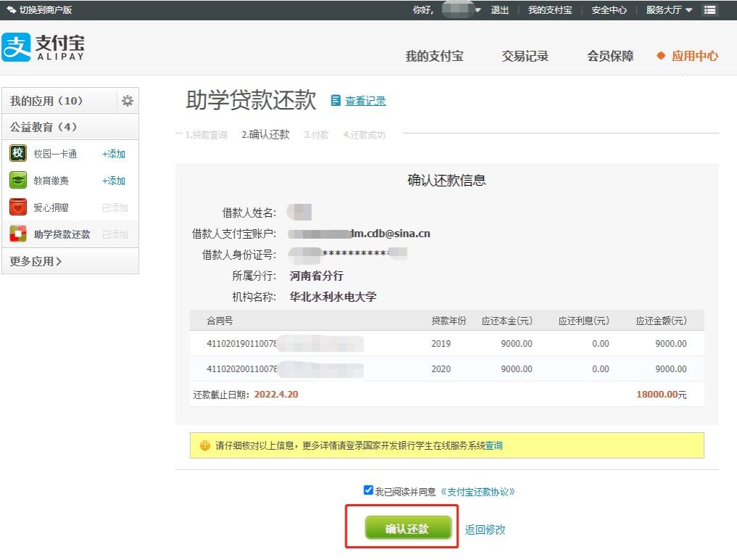Click the institution 华北水利水电大学
The height and width of the screenshot is (560, 737).
click(333, 297)
